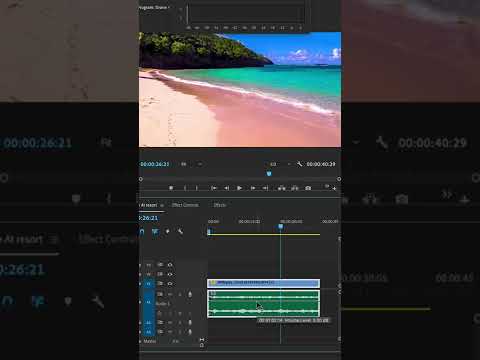Add a marker in the Program monitor
This screenshot has width=480, height=360.
click(171, 188)
